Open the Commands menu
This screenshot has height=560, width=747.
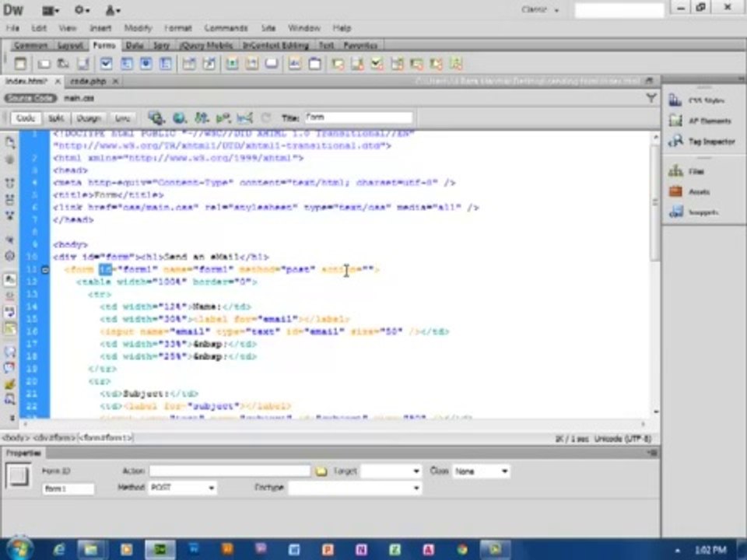pyautogui.click(x=226, y=28)
